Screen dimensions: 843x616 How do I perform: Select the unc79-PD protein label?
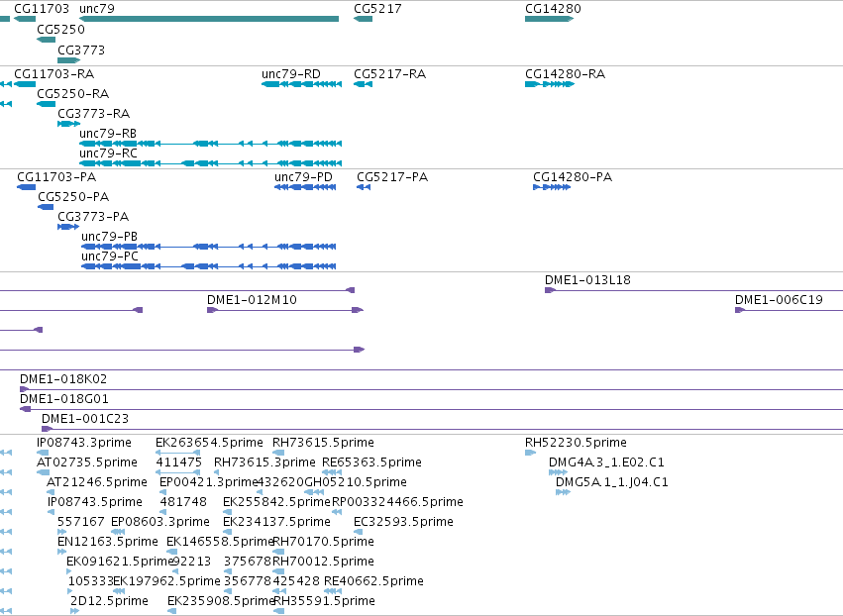303,177
